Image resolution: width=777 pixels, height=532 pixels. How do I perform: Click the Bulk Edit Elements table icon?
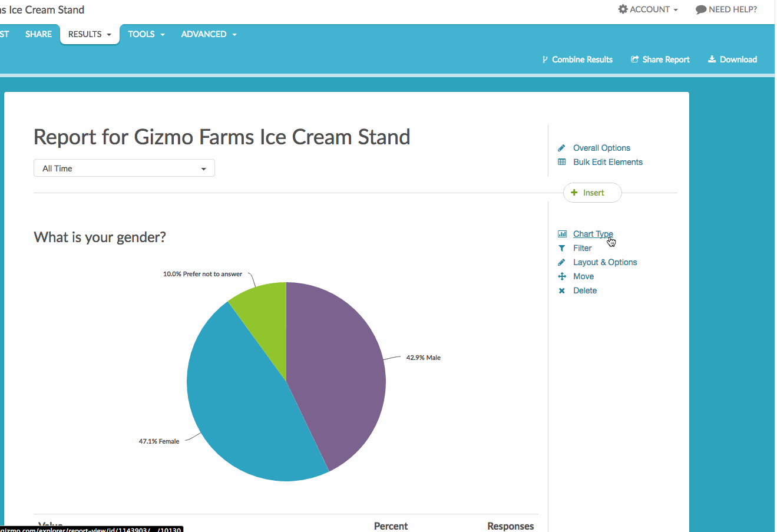[561, 162]
